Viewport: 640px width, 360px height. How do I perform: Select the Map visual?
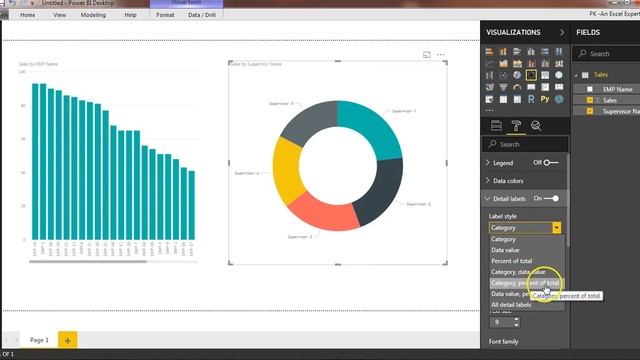[559, 75]
